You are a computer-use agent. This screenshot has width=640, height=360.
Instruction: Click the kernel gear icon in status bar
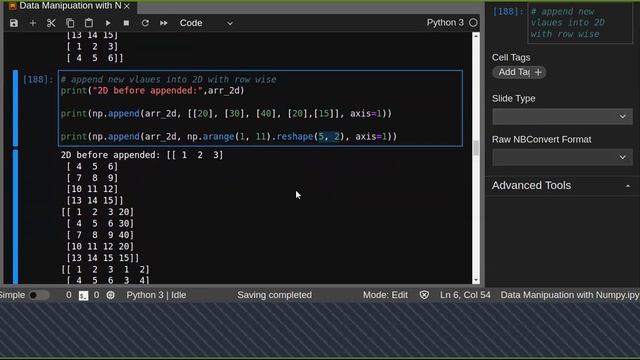click(111, 295)
